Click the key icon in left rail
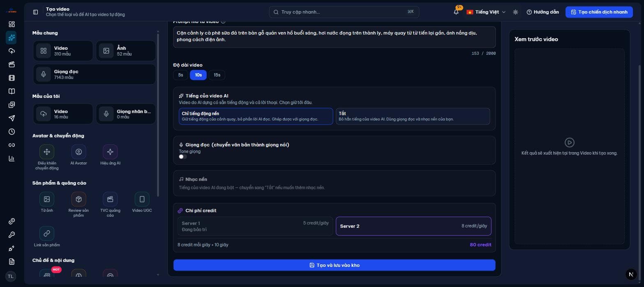This screenshot has height=287, width=644. click(11, 235)
